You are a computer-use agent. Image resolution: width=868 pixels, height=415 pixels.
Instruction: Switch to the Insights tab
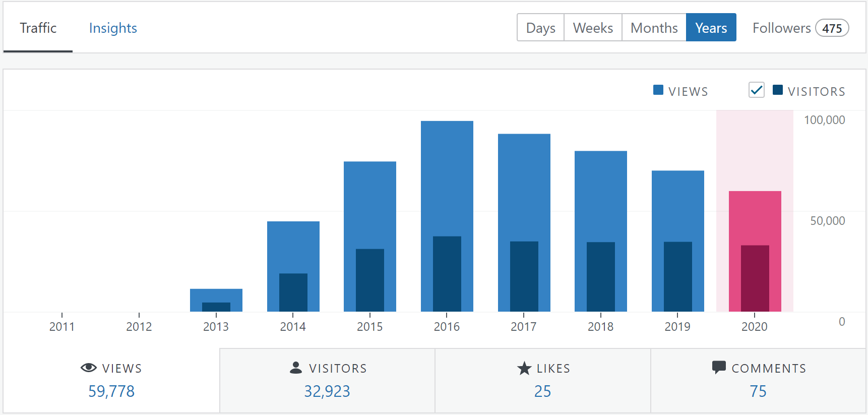click(113, 28)
